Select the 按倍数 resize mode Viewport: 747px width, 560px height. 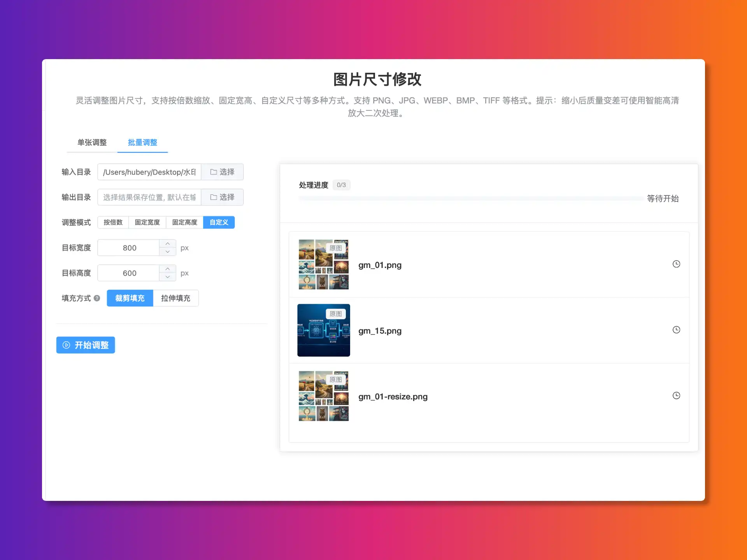[113, 222]
